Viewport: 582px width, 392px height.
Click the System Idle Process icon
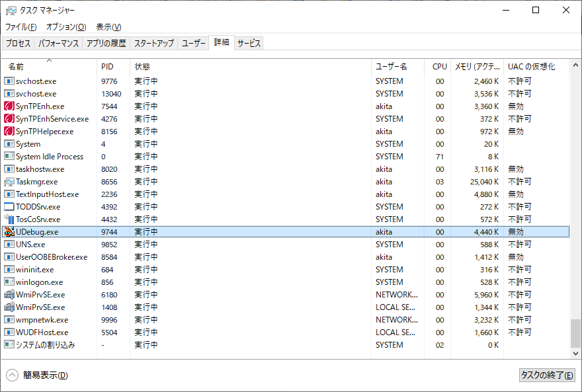click(x=9, y=157)
